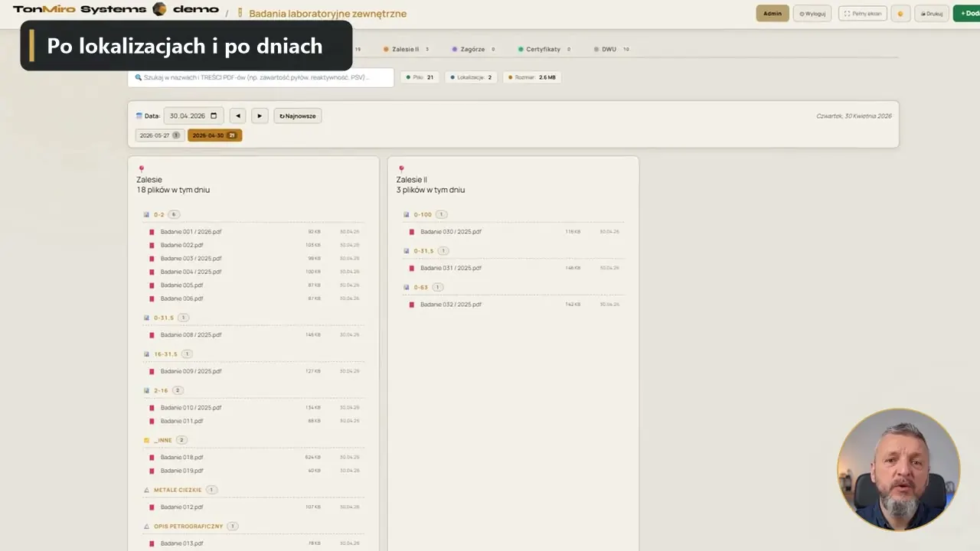The width and height of the screenshot is (980, 551).
Task: Click the green Dodaj button
Action: point(967,13)
